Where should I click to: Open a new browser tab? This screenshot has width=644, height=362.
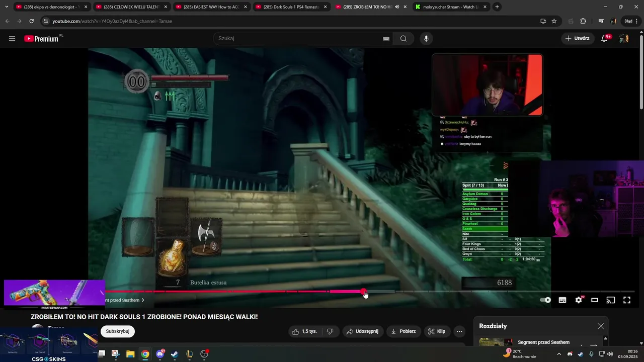pos(497,7)
